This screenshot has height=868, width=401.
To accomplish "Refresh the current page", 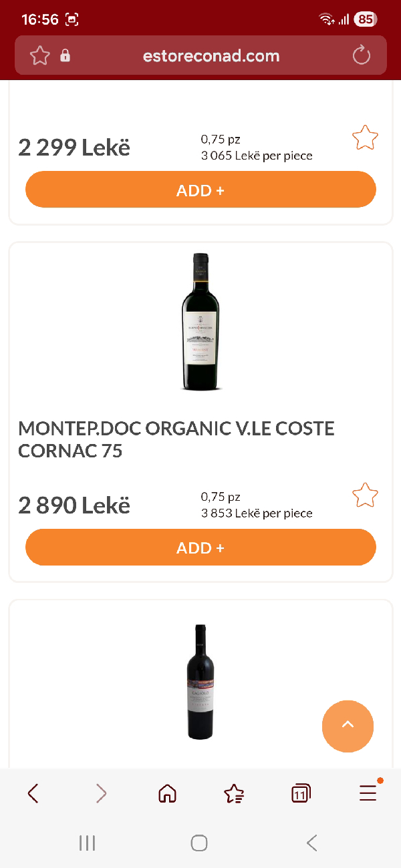I will (361, 55).
